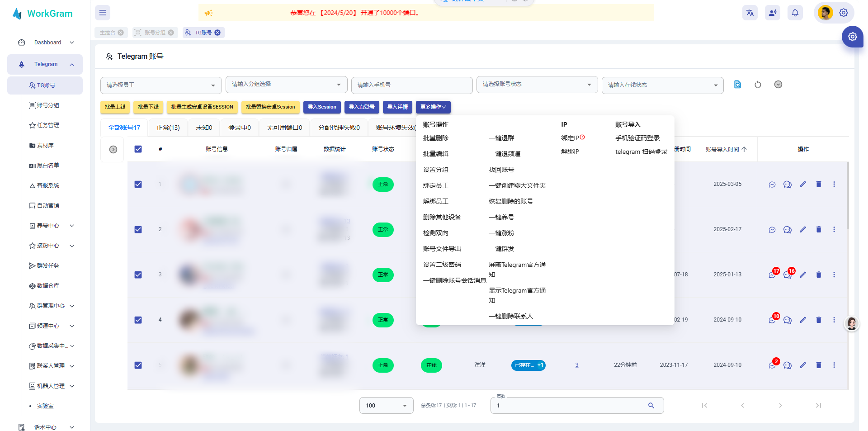The width and height of the screenshot is (868, 431).
Task: Click the 批量上线 button
Action: coord(115,107)
